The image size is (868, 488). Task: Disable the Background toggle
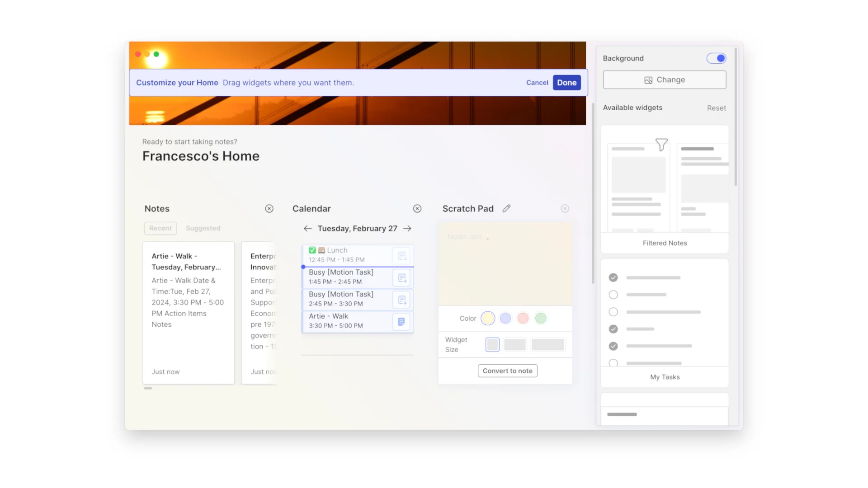pyautogui.click(x=717, y=58)
